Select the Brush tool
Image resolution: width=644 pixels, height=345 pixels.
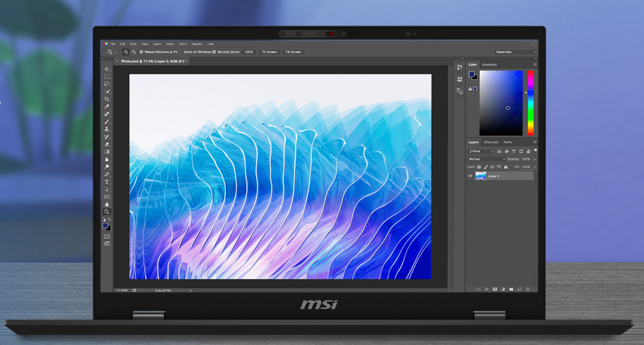click(x=107, y=122)
